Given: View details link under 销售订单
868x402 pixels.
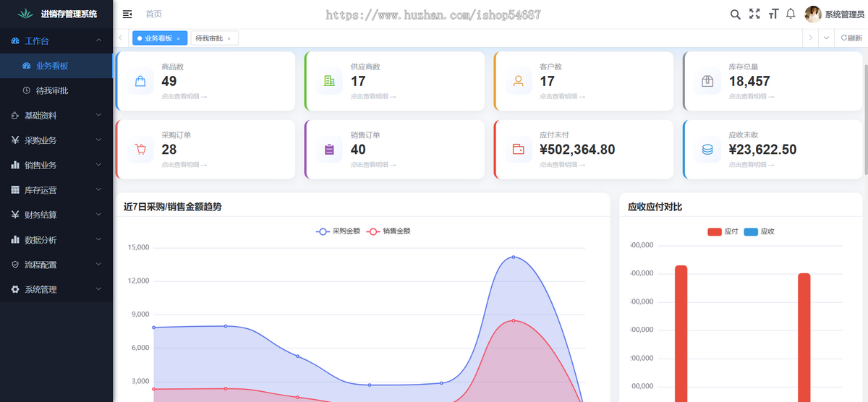Looking at the screenshot, I should tap(373, 165).
